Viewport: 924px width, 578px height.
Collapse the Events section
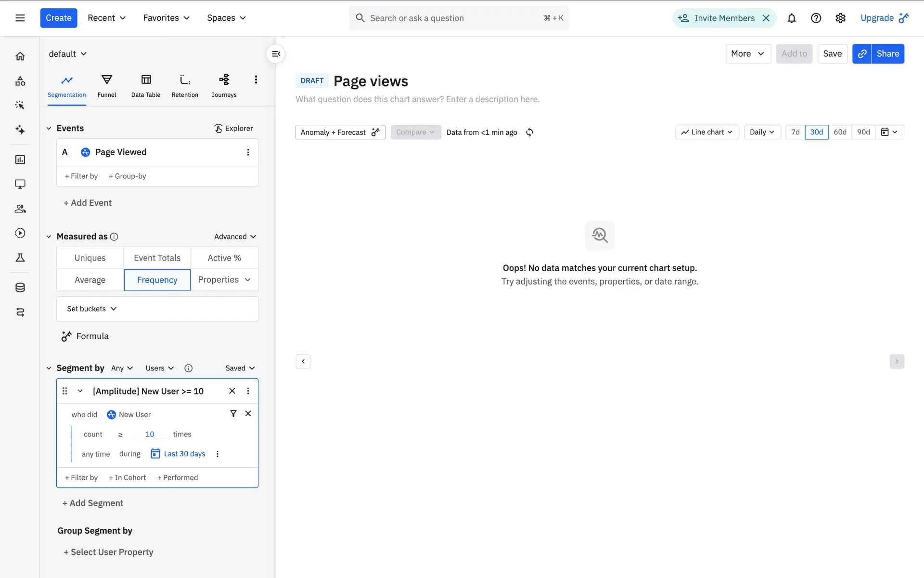click(49, 128)
